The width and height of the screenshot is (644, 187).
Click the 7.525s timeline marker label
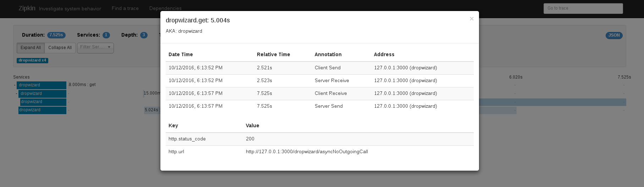tap(624, 77)
